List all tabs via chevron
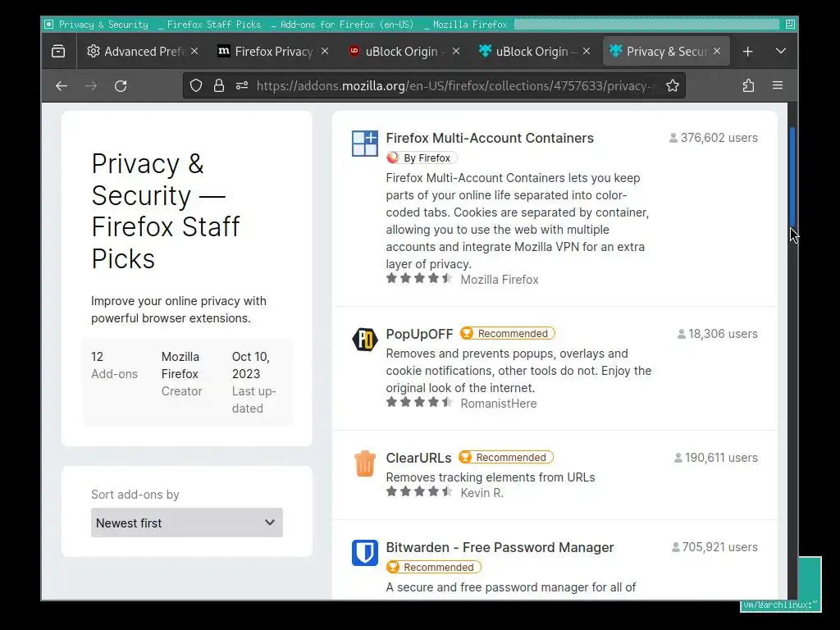Viewport: 840px width, 630px height. point(781,52)
